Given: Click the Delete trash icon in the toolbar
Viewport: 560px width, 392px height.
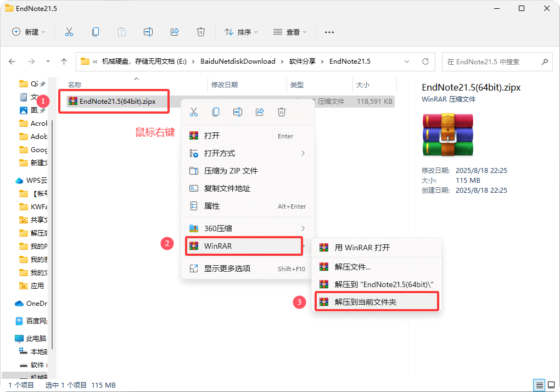Looking at the screenshot, I should pyautogui.click(x=201, y=32).
